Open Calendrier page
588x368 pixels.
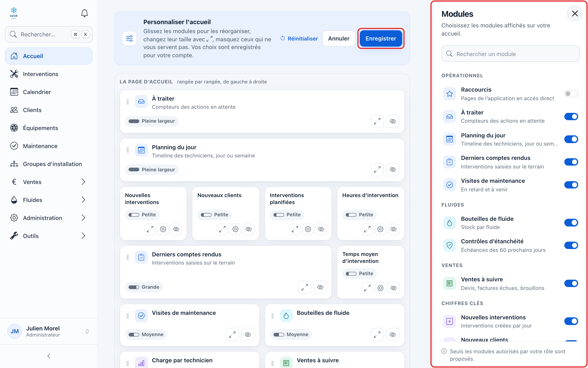click(49, 92)
